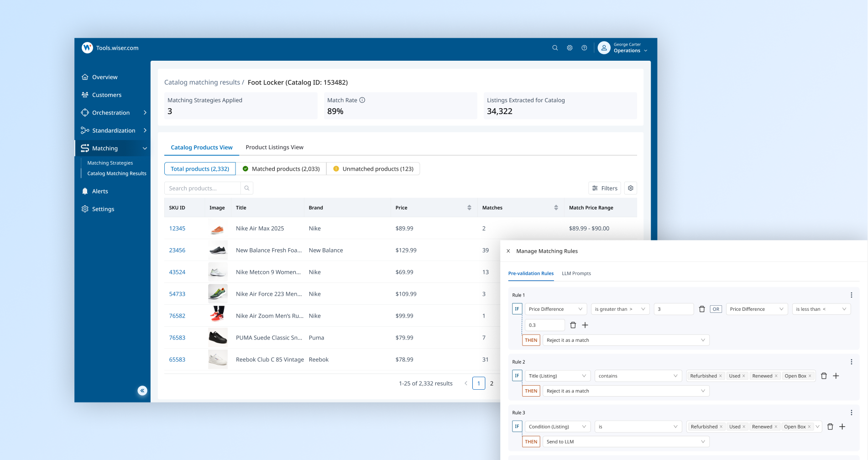Open SKU 12345 link
The width and height of the screenshot is (868, 460).
point(177,229)
